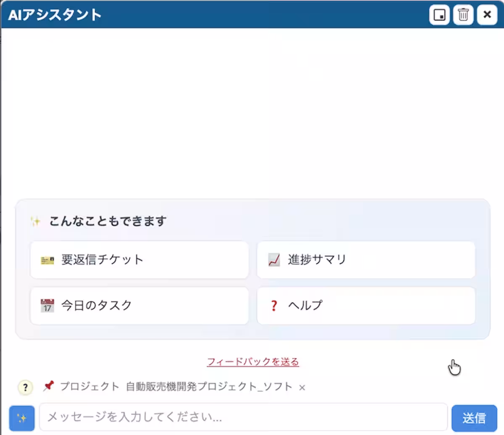Click the ticket icon beside 要返信チケット
Viewport: 504px width, 435px height.
tap(47, 260)
